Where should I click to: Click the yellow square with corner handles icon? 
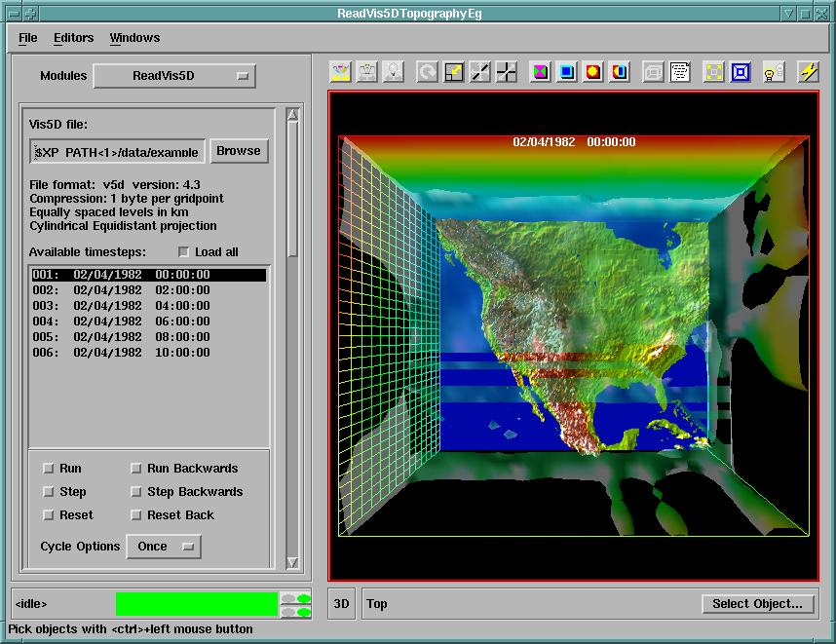[x=714, y=72]
